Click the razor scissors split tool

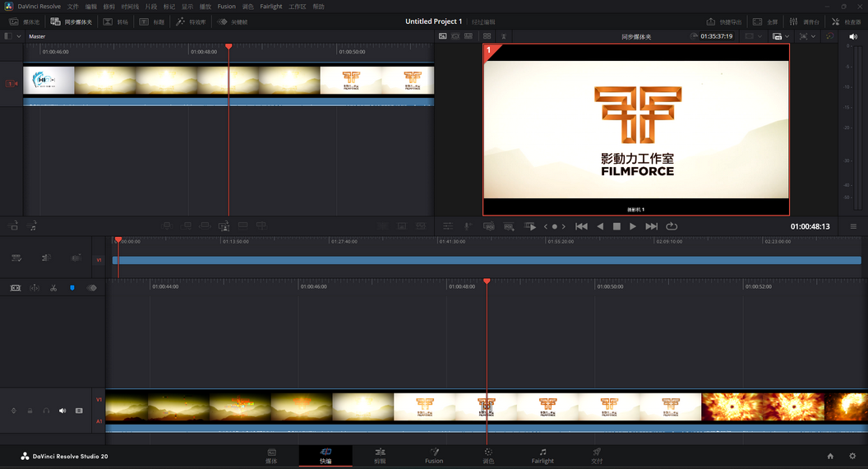pos(53,288)
